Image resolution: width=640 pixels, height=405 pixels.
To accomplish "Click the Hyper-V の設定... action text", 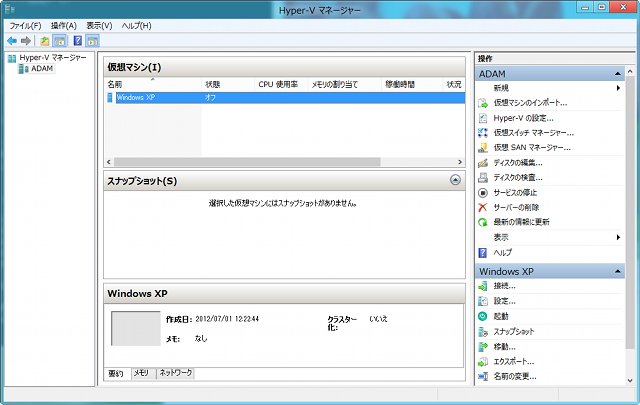I will pos(524,118).
